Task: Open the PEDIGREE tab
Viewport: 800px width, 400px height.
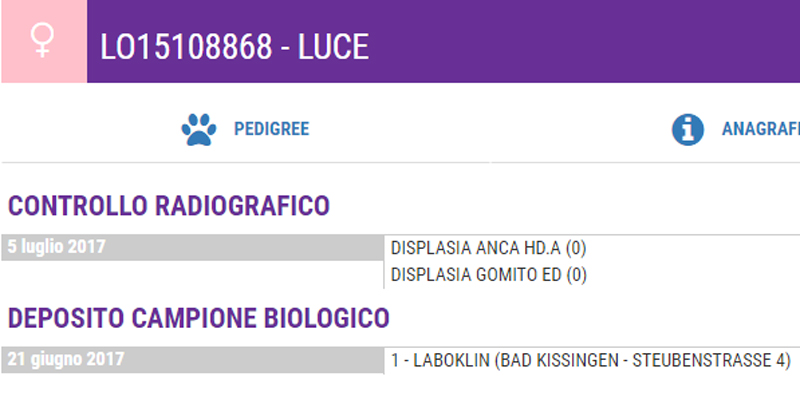Action: tap(271, 129)
